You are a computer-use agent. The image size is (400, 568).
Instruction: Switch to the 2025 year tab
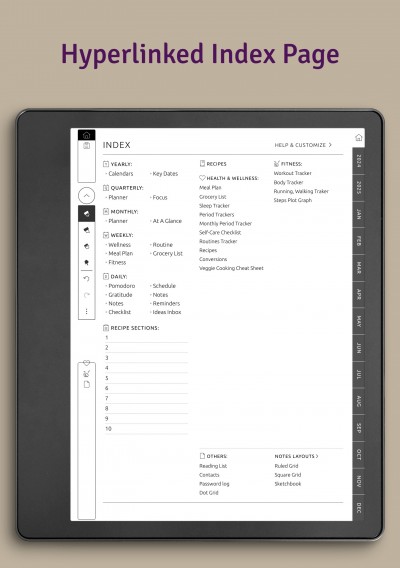click(358, 187)
